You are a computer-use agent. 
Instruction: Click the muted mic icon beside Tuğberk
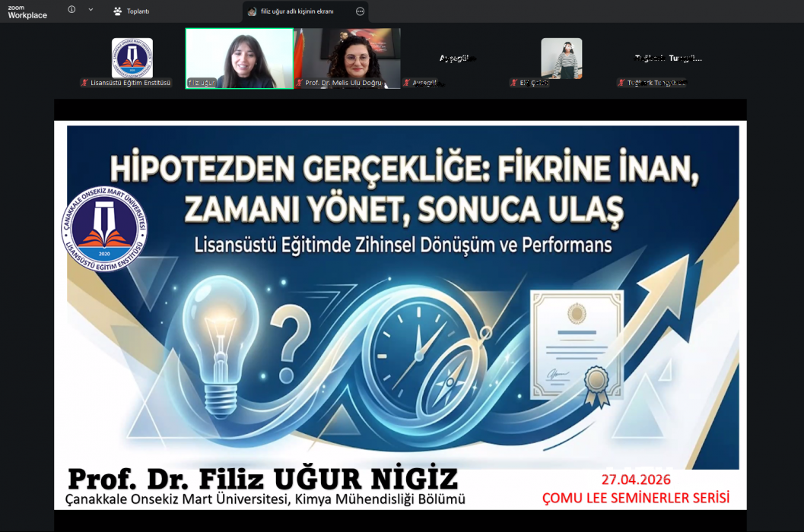[x=621, y=83]
